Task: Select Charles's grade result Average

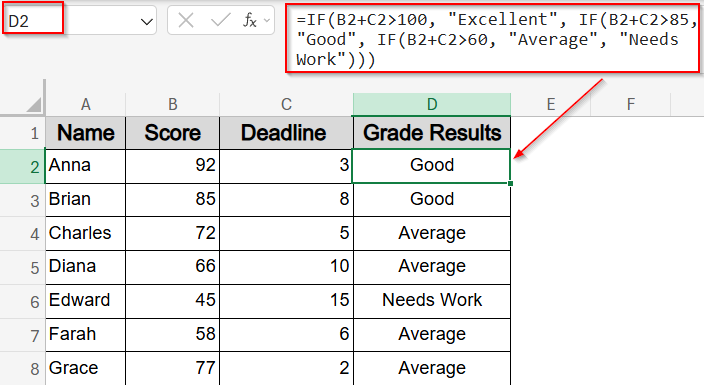Action: (x=431, y=234)
